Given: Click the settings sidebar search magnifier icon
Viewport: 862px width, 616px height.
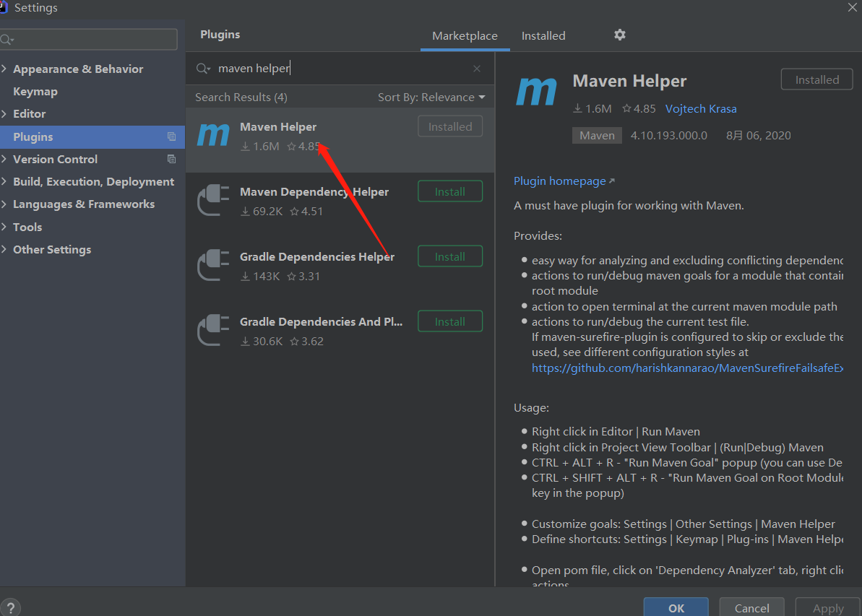Looking at the screenshot, I should (x=7, y=40).
